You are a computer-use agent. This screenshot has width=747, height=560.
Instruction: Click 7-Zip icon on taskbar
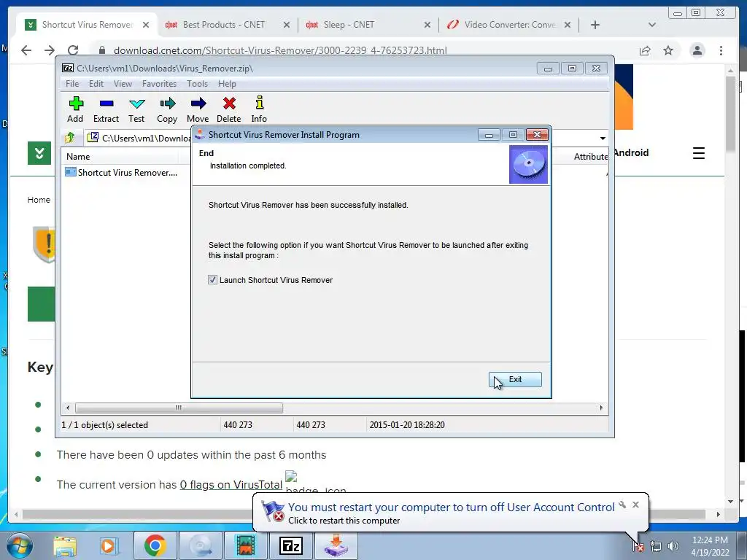[290, 545]
